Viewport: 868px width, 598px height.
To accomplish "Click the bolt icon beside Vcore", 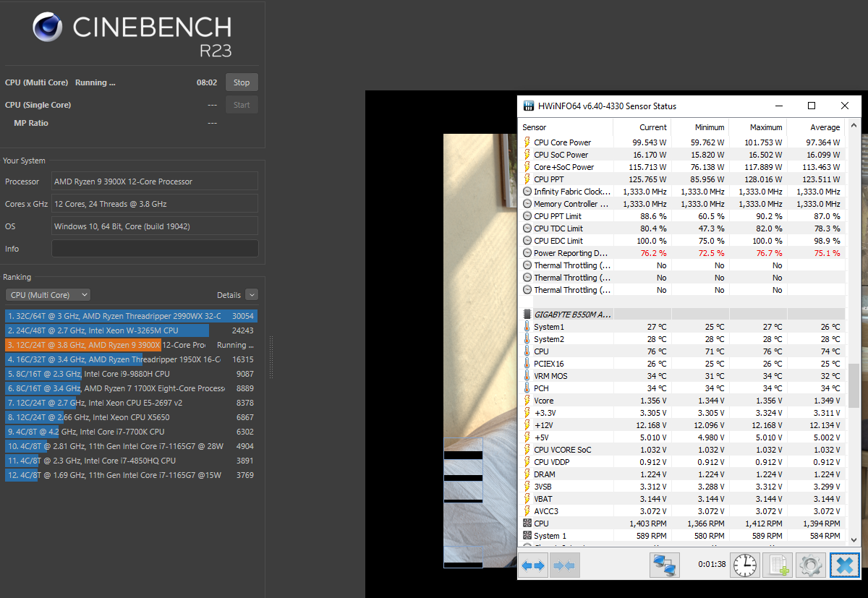I will click(x=527, y=401).
